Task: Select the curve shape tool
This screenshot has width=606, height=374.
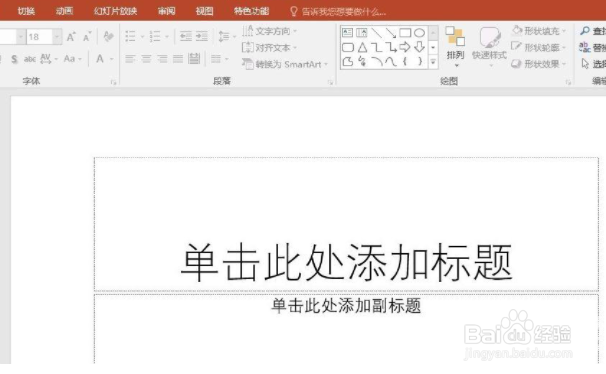Action: coord(391,61)
